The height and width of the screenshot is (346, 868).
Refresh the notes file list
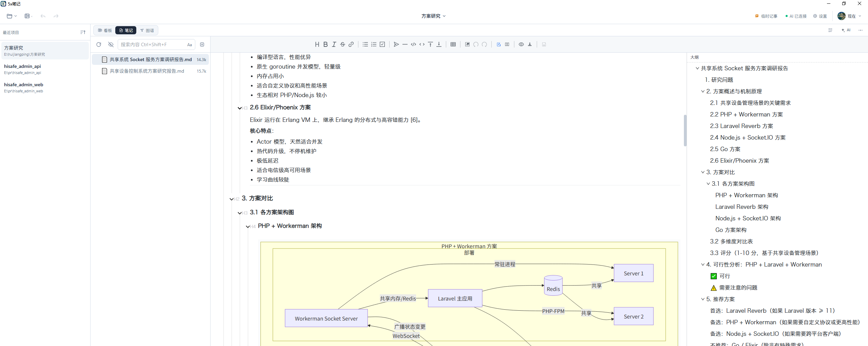(x=99, y=44)
